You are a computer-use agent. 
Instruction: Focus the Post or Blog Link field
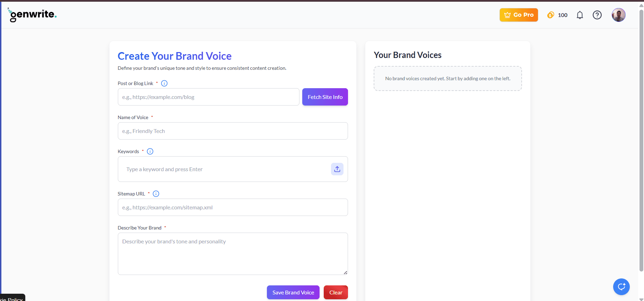(x=208, y=97)
